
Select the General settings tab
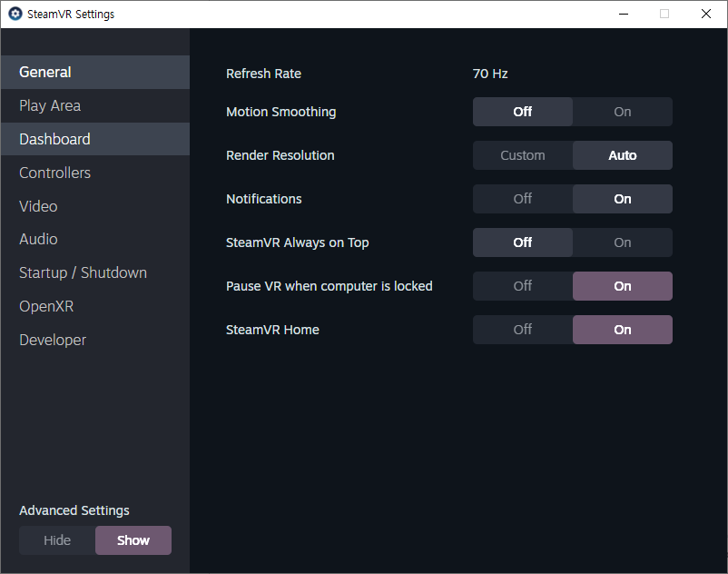coord(45,72)
